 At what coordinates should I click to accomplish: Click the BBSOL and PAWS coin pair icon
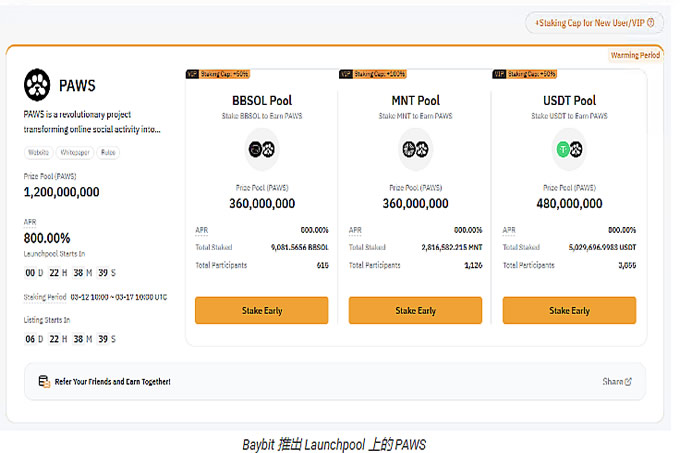point(262,150)
